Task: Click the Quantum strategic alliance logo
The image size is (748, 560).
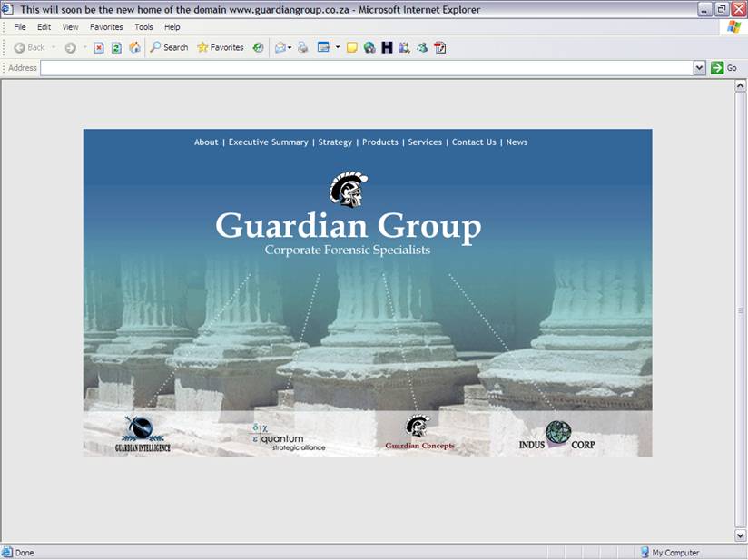Action: tap(288, 437)
